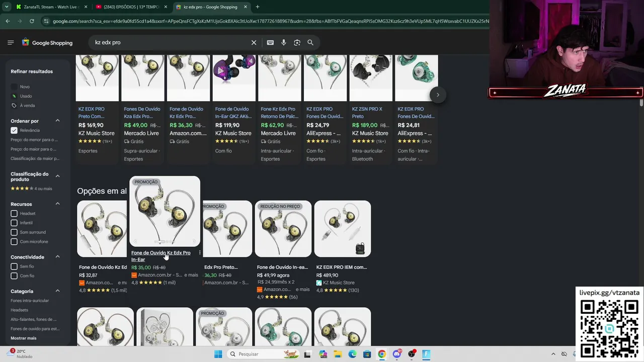Open the Fones intra-auricular category

pos(30,301)
